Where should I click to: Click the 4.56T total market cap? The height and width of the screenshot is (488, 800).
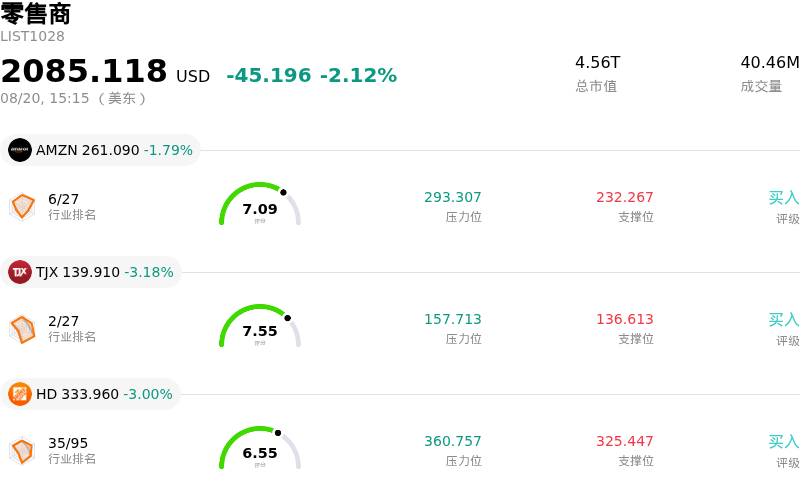(x=597, y=62)
